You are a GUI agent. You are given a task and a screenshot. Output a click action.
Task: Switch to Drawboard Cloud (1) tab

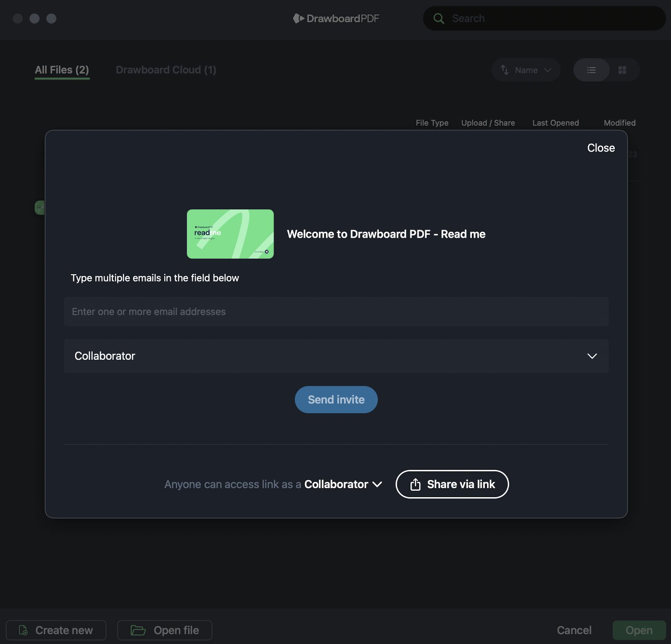click(166, 70)
